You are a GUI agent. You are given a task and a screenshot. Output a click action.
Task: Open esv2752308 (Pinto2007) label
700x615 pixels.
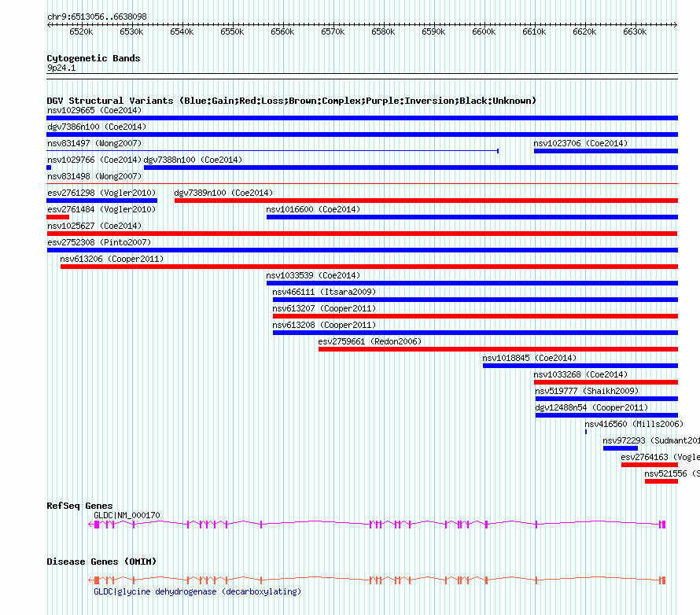coord(99,242)
